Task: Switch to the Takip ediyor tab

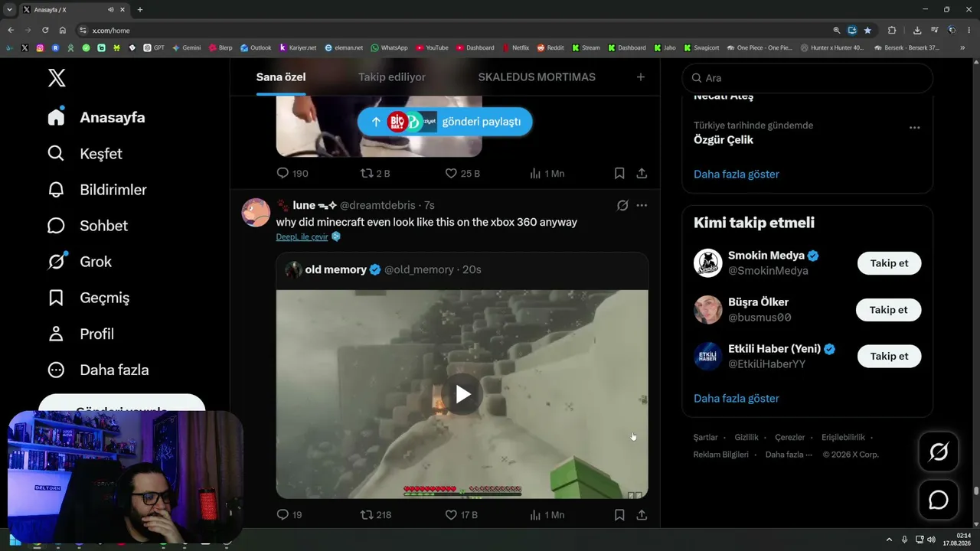Action: click(392, 77)
